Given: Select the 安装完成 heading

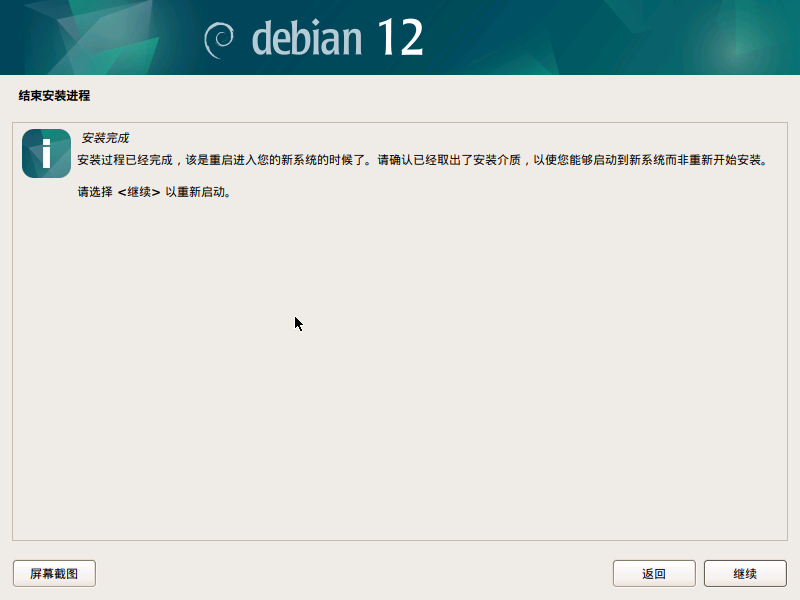Looking at the screenshot, I should (104, 138).
